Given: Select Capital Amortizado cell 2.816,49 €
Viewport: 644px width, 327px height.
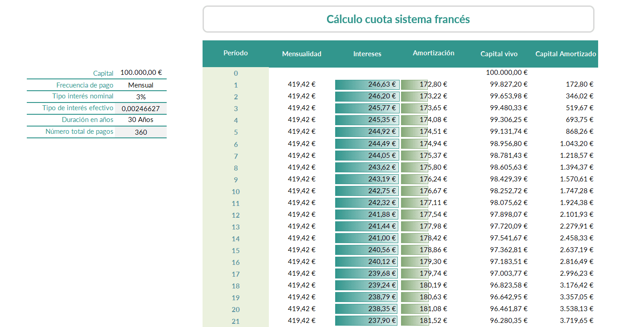Looking at the screenshot, I should [577, 261].
